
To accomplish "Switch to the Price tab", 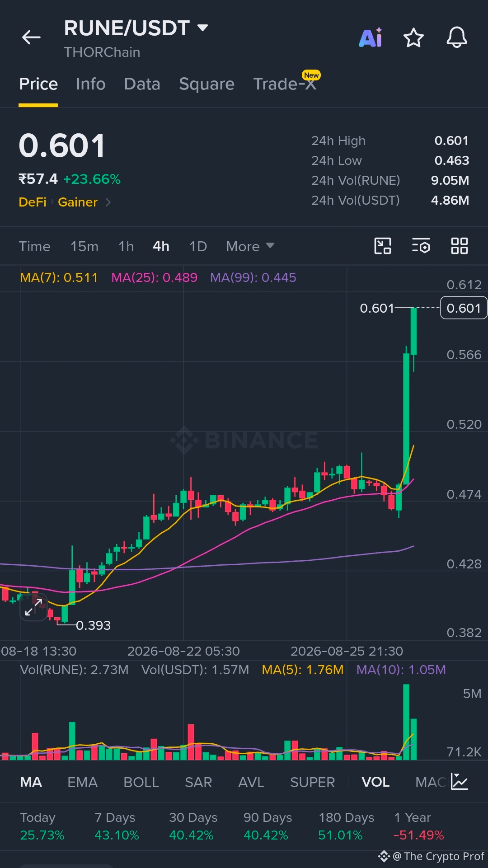I will click(38, 84).
